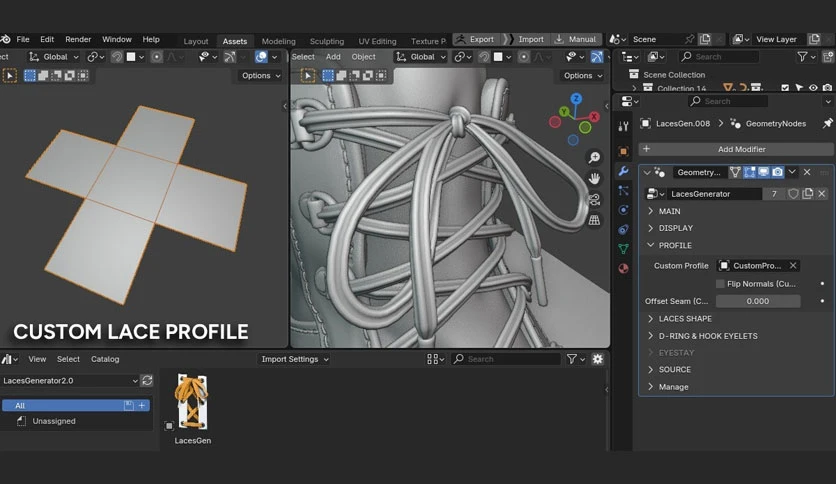836x484 pixels.
Task: Click the X axis on navigation gizmo
Action: 594,117
